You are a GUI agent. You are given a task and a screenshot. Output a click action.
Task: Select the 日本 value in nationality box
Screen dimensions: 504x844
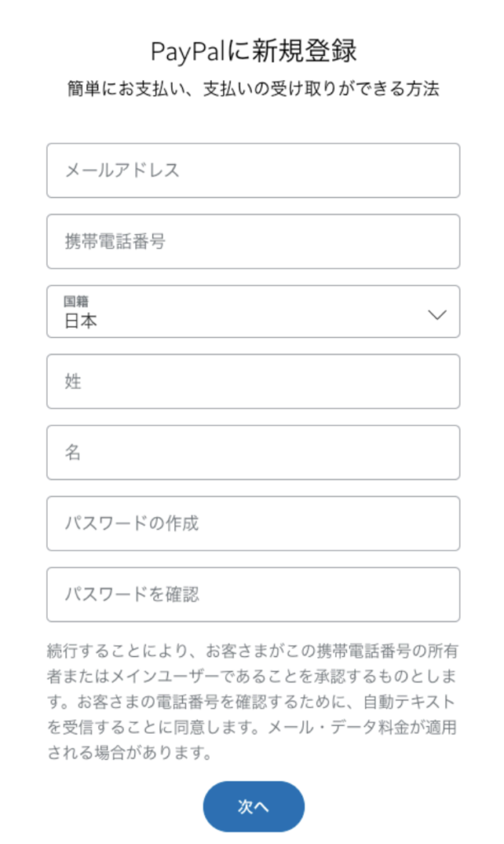click(81, 321)
